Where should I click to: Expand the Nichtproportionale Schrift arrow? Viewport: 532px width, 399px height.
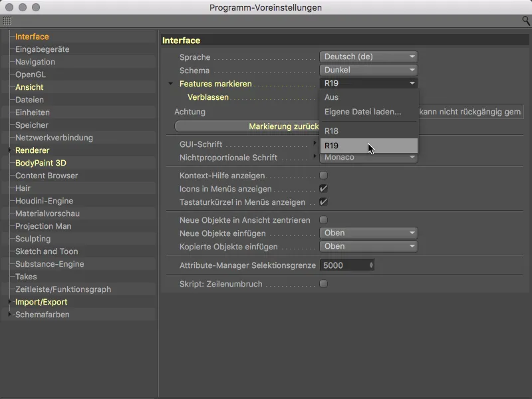tap(315, 156)
